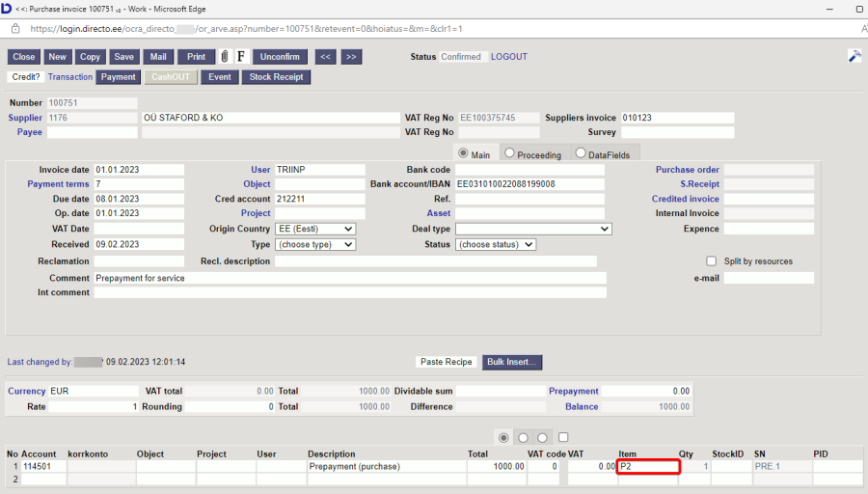Click the Payment button
Image resolution: width=868 pixels, height=494 pixels.
[x=118, y=77]
